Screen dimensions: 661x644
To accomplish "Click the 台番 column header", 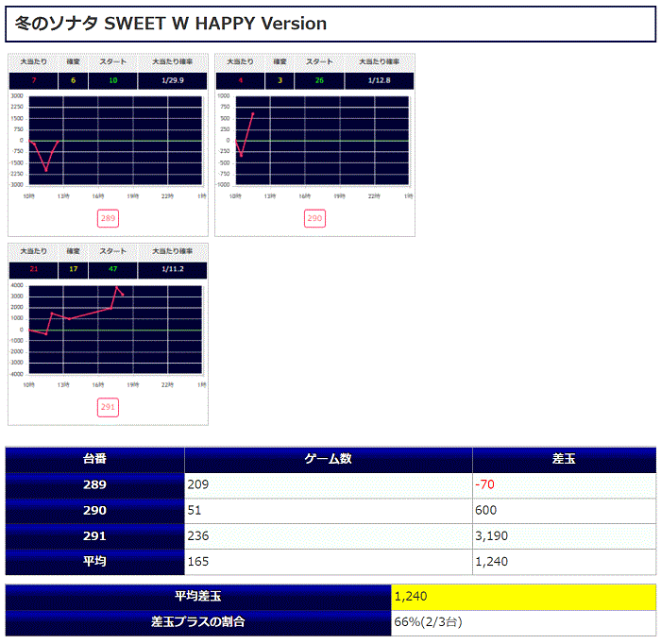I will 94,459.
